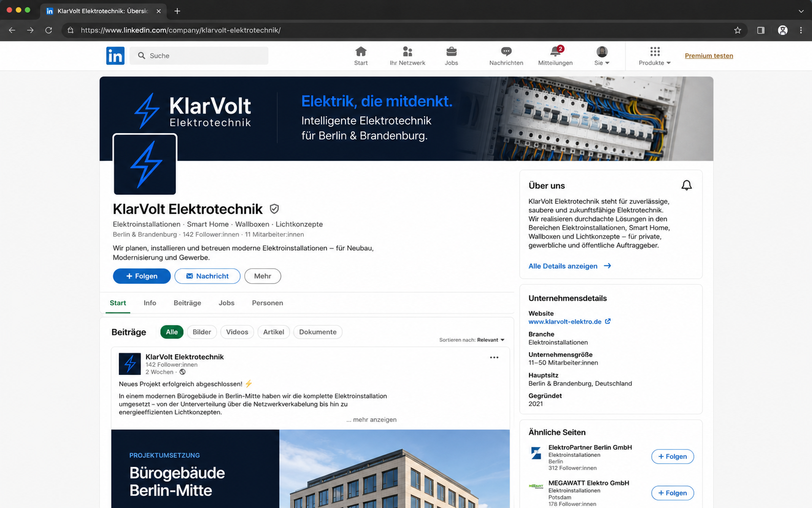Click the 11 Mitarbeiter:innen text
The image size is (812, 508).
coord(274,235)
